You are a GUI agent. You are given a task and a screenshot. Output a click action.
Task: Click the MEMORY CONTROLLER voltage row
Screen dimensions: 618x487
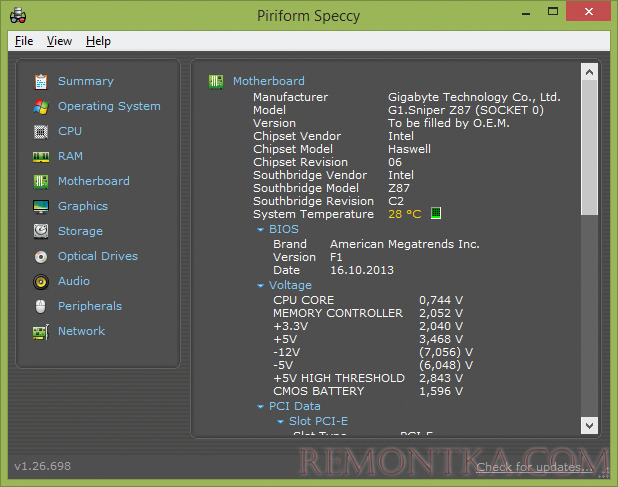368,313
